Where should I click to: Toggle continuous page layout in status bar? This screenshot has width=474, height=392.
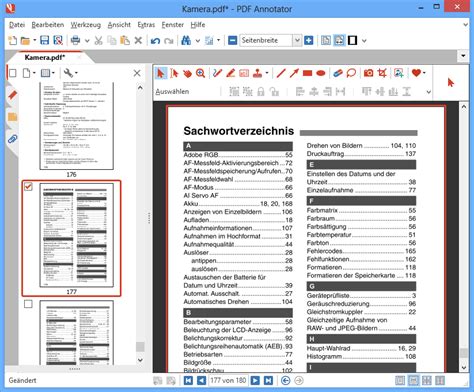click(413, 380)
